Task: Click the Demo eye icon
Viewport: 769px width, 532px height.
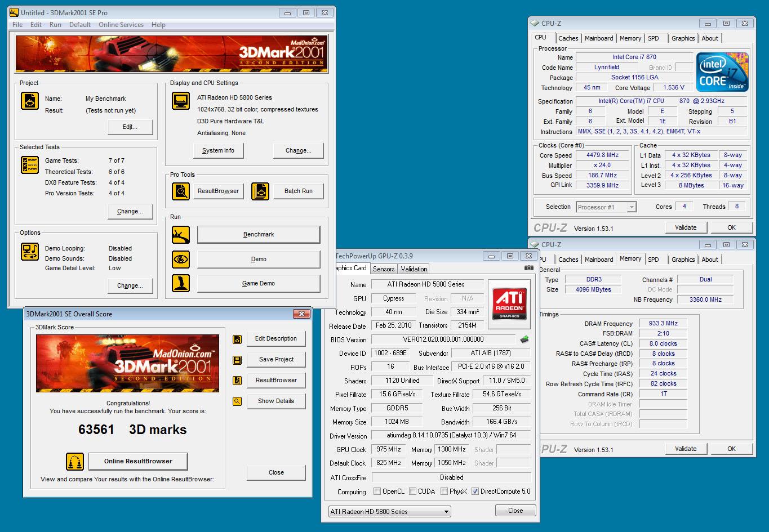Action: [x=181, y=260]
